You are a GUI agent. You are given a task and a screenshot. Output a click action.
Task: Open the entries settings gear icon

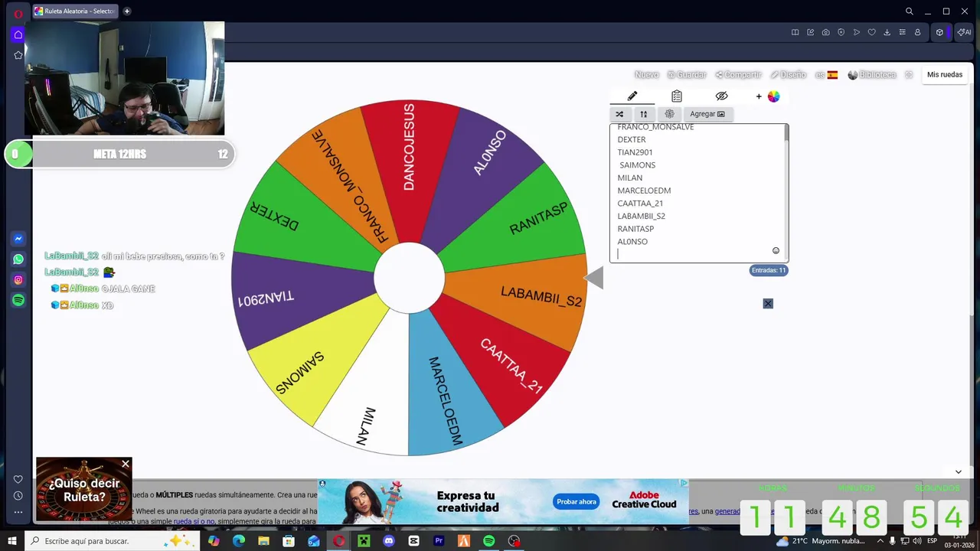click(670, 114)
